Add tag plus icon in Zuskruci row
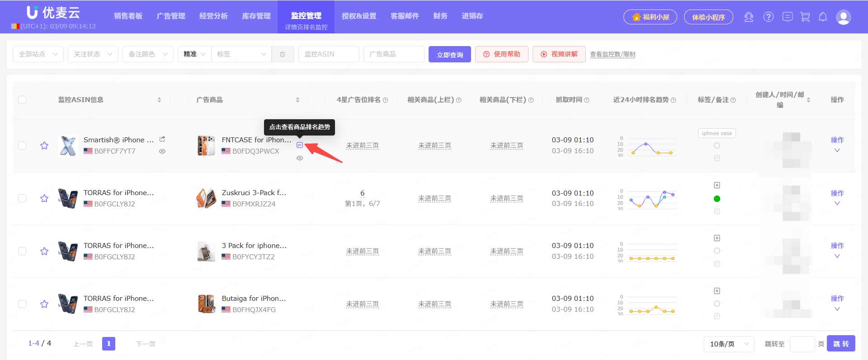The height and width of the screenshot is (360, 868). point(717,185)
